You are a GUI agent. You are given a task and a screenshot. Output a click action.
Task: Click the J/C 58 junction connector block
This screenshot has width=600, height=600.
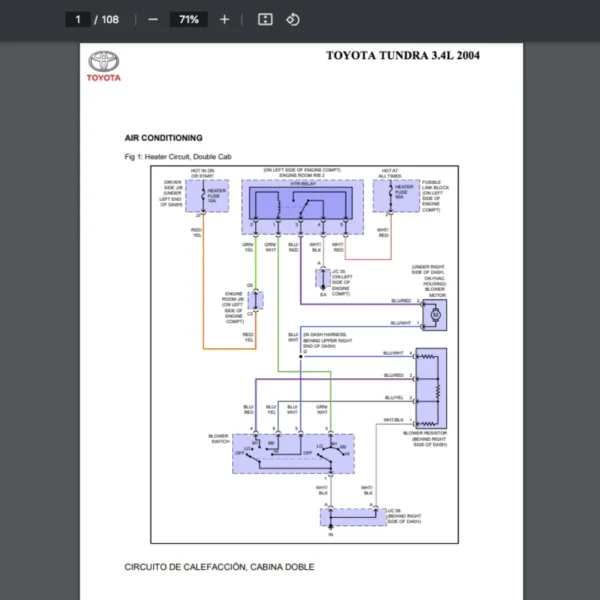coord(352,516)
